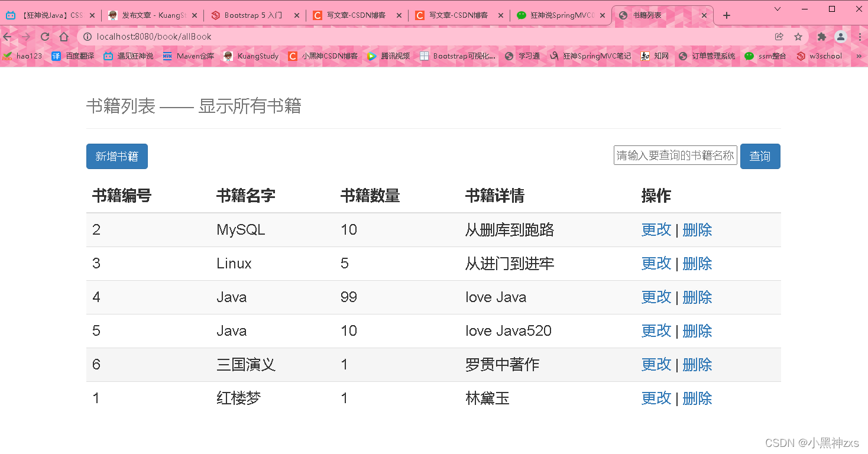Switch to 发布文章 KuangStudy tab
Viewport: 868px width, 454px height.
tap(153, 15)
